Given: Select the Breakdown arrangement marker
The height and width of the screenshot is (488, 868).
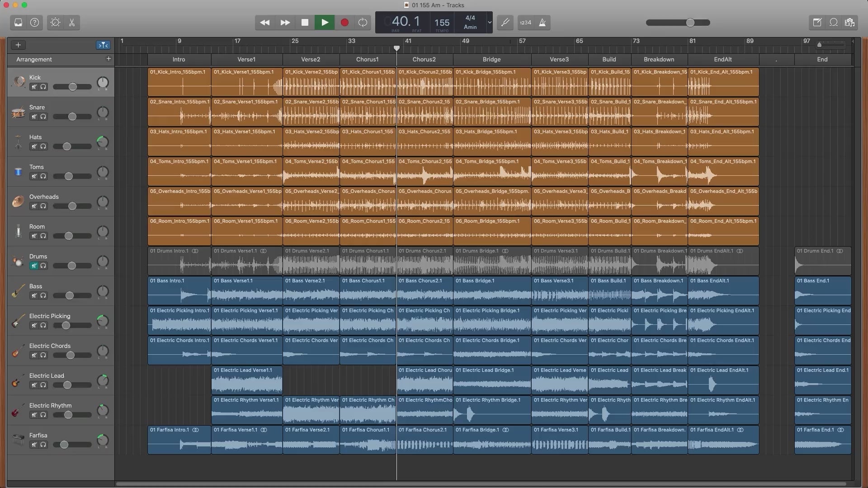Looking at the screenshot, I should click(x=659, y=59).
